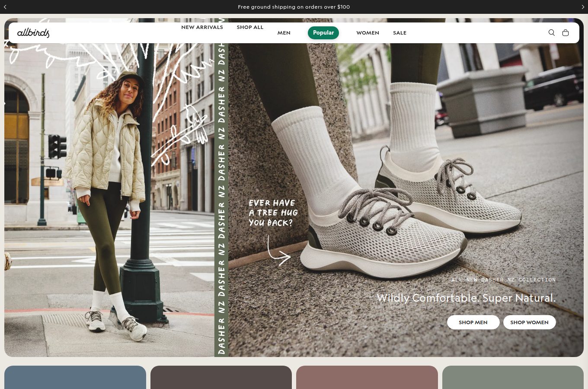Select the dusty rose category tile
Image resolution: width=588 pixels, height=389 pixels.
[x=367, y=377]
